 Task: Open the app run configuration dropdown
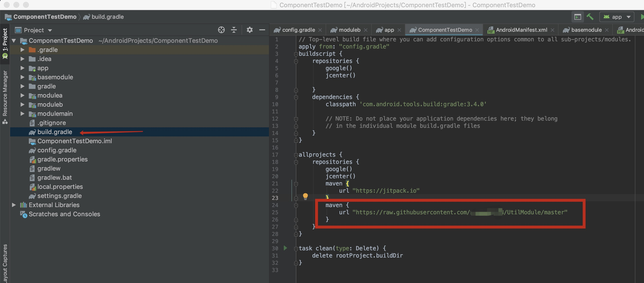pyautogui.click(x=617, y=17)
